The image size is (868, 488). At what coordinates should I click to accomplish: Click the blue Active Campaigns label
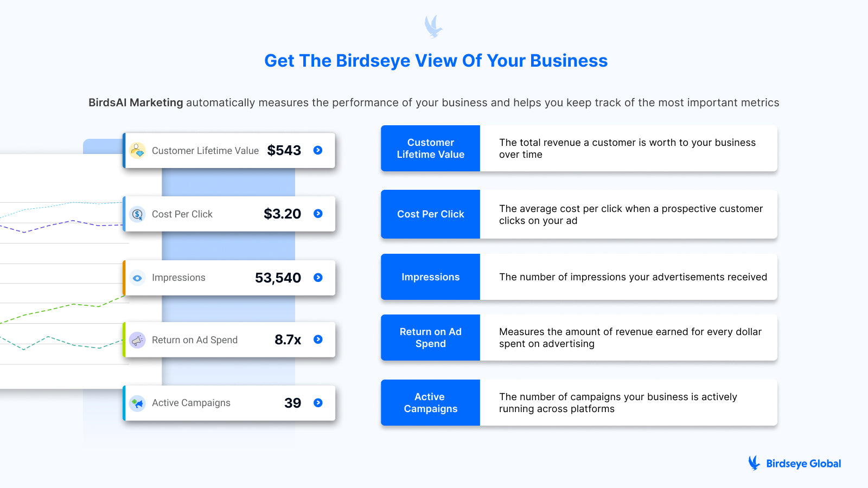430,403
